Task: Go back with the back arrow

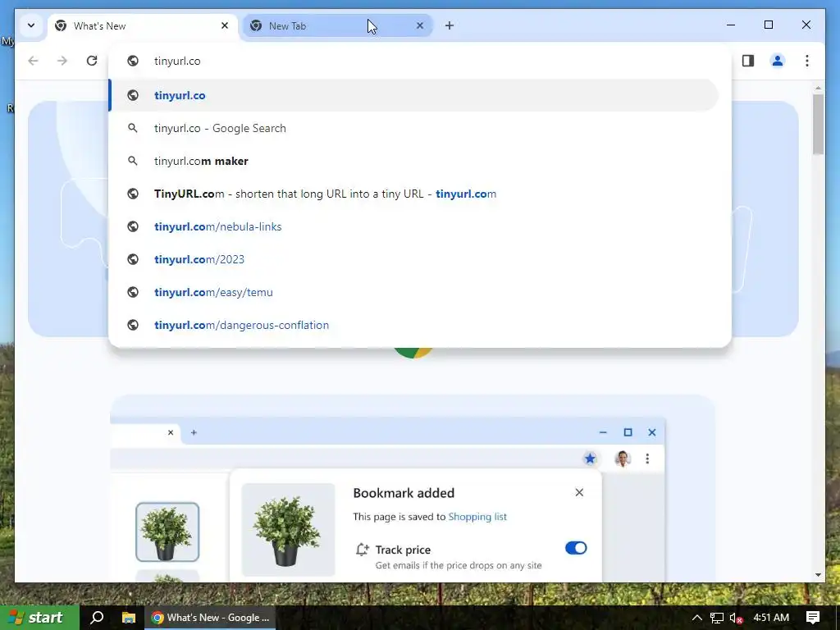Action: (33, 61)
